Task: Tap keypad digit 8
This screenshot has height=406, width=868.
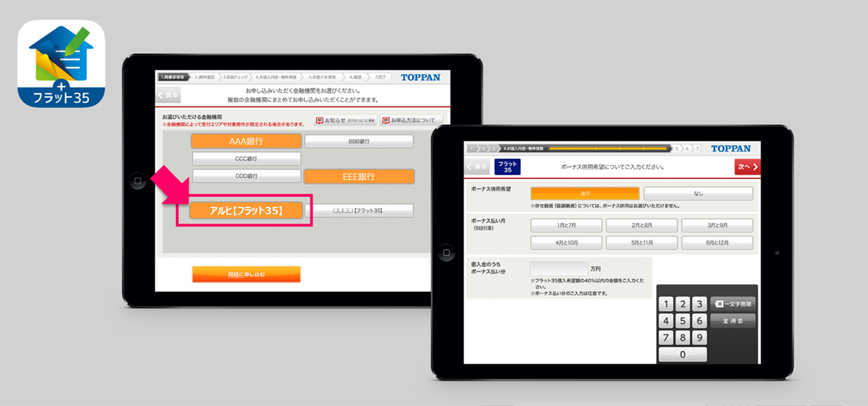Action: coord(683,338)
